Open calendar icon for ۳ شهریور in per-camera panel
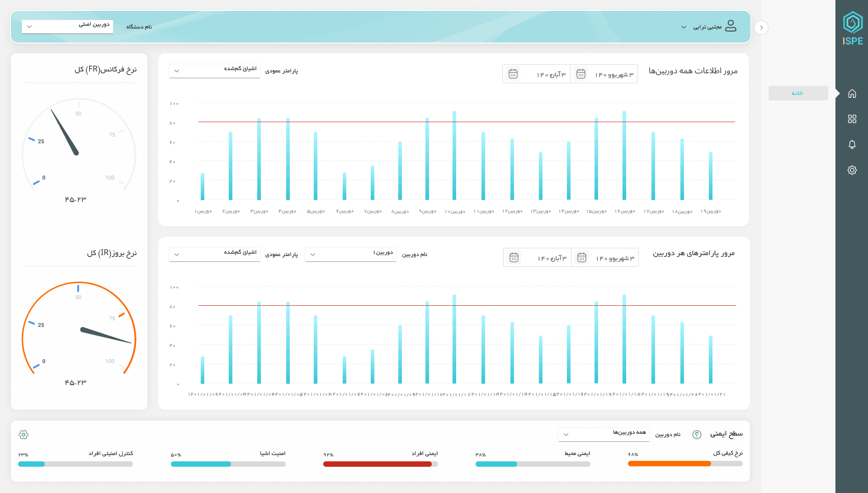This screenshot has height=493, width=868. [x=582, y=257]
